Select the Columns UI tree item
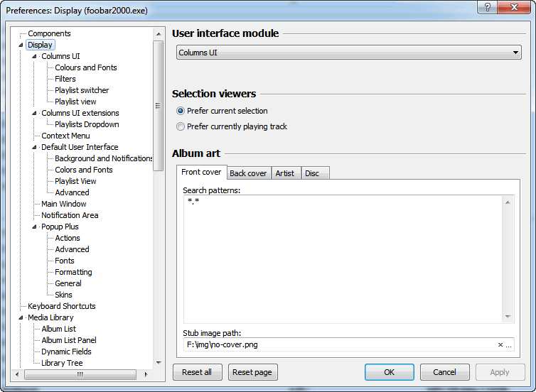The width and height of the screenshot is (536, 392). (60, 56)
